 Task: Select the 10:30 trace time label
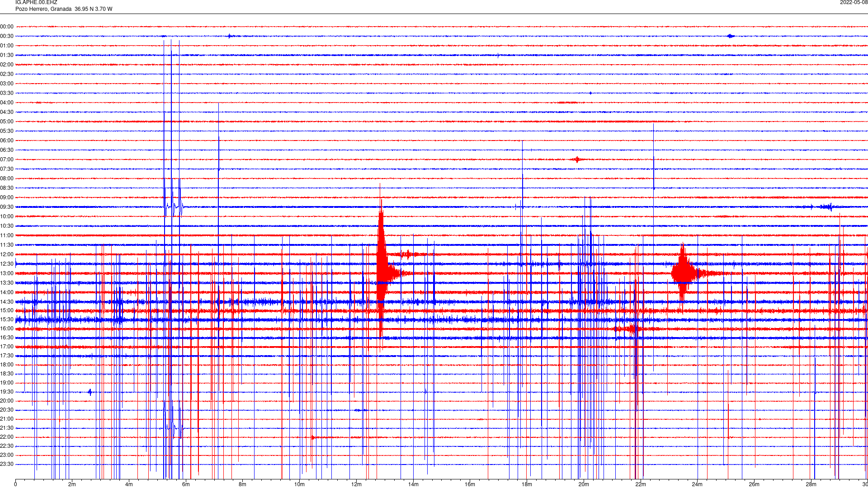pyautogui.click(x=7, y=226)
